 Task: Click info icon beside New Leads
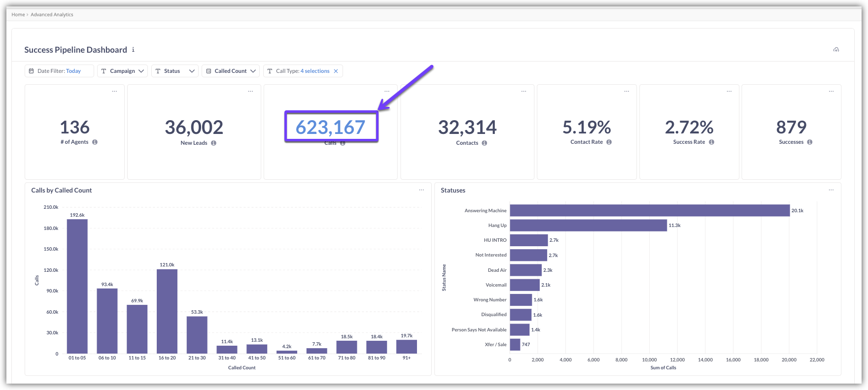click(x=213, y=143)
